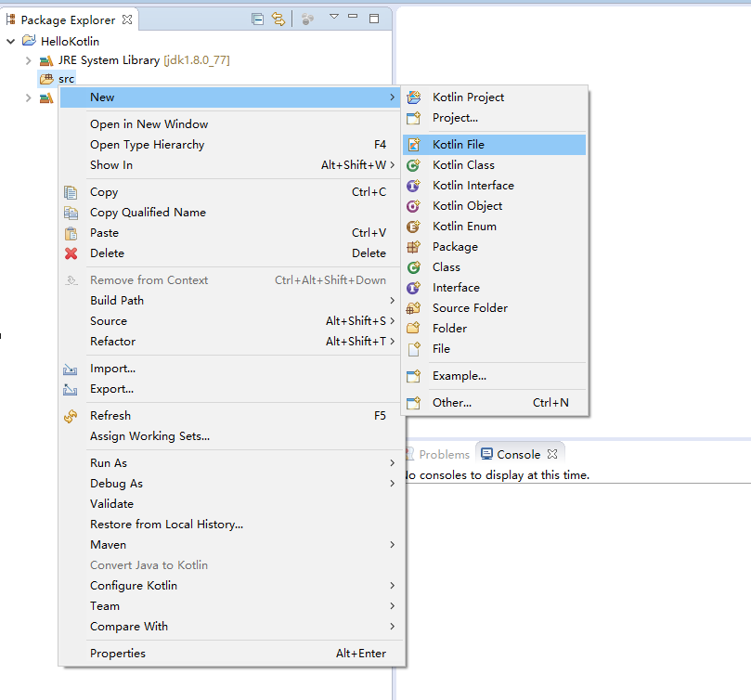Click the Project... wizard icon
751x700 pixels.
[414, 118]
